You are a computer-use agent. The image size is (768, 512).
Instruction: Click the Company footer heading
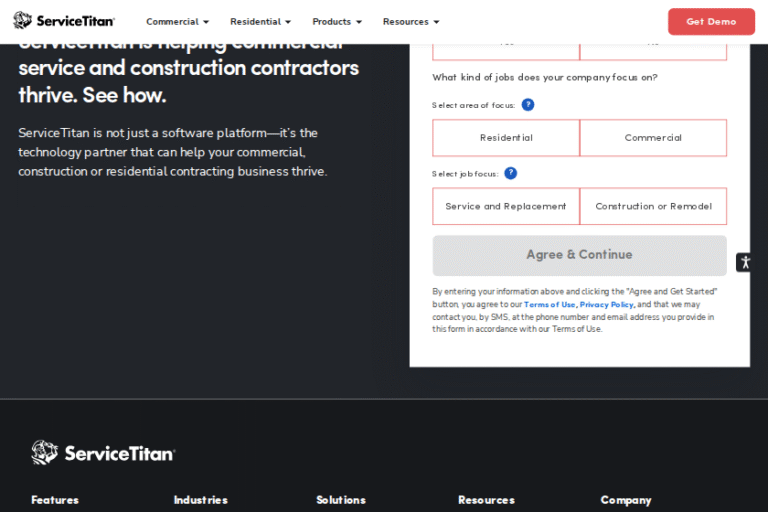pyautogui.click(x=626, y=500)
